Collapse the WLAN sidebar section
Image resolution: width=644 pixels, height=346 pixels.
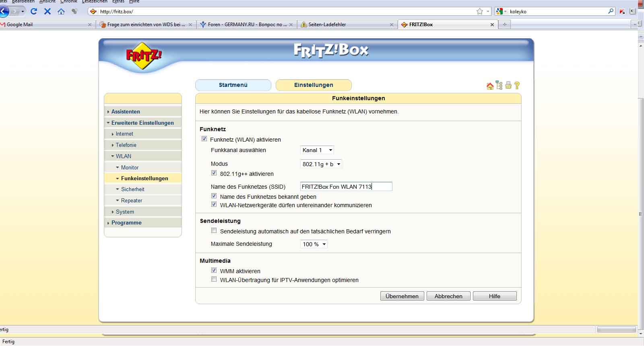(x=143, y=156)
